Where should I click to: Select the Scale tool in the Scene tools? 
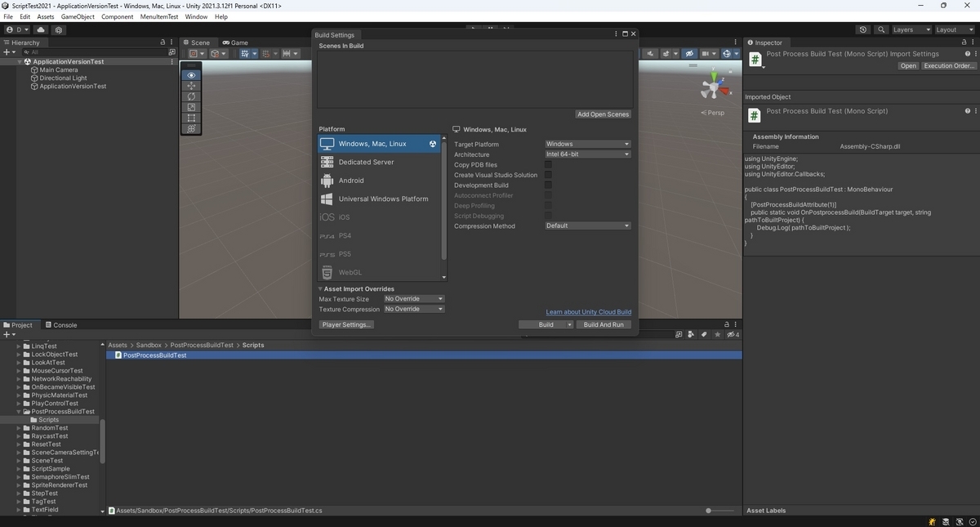pyautogui.click(x=191, y=106)
